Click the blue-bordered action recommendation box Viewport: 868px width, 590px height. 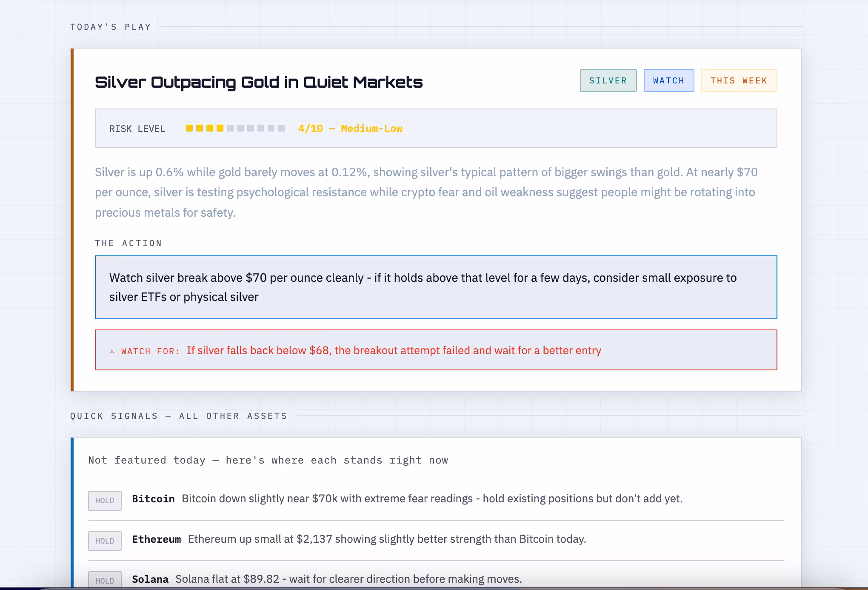pos(436,287)
